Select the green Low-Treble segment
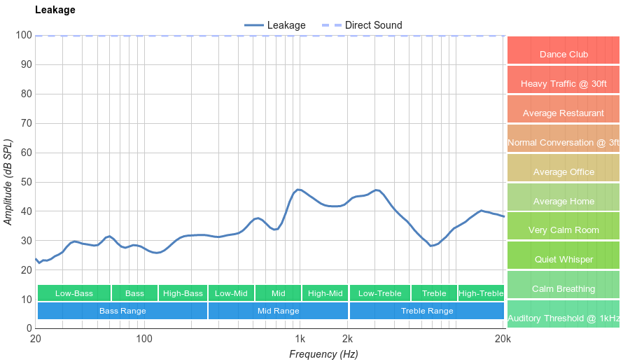This screenshot has height=364, width=630. point(379,293)
